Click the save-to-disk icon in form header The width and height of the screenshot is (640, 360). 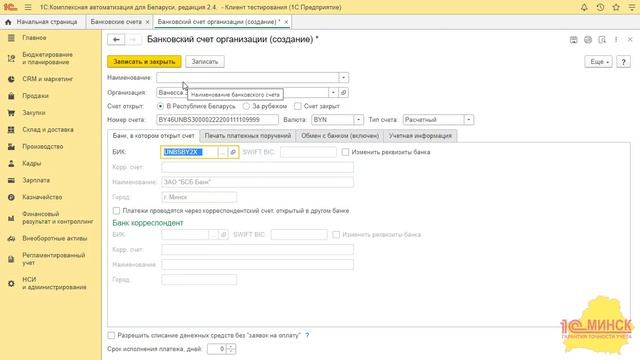[x=573, y=40]
